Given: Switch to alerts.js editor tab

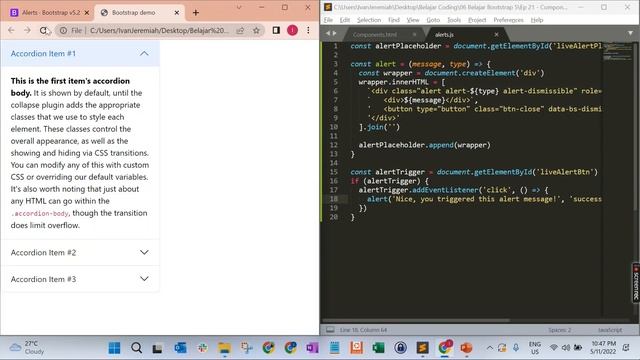Looking at the screenshot, I should click(x=444, y=35).
